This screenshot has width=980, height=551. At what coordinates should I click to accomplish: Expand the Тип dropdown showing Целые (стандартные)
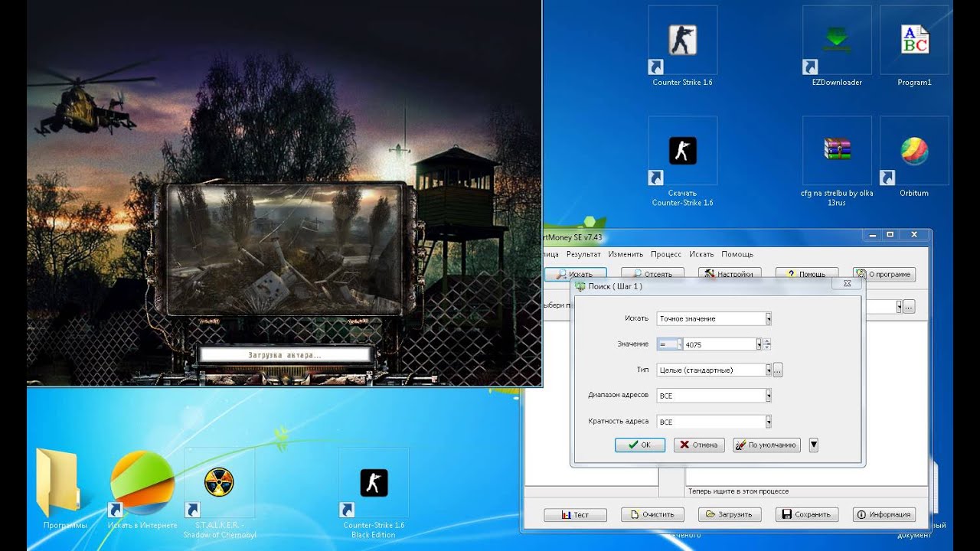(x=768, y=370)
